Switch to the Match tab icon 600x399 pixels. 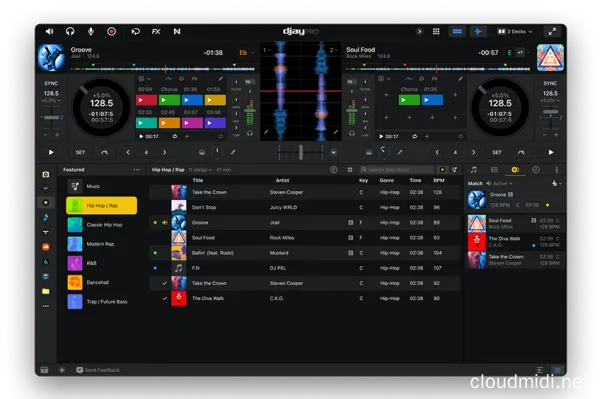click(x=515, y=169)
